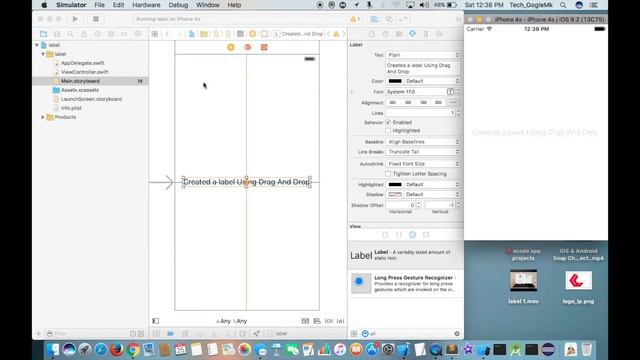Open LaunchScreen.storyboard file
Screen dimensions: 640x360
coord(91,99)
